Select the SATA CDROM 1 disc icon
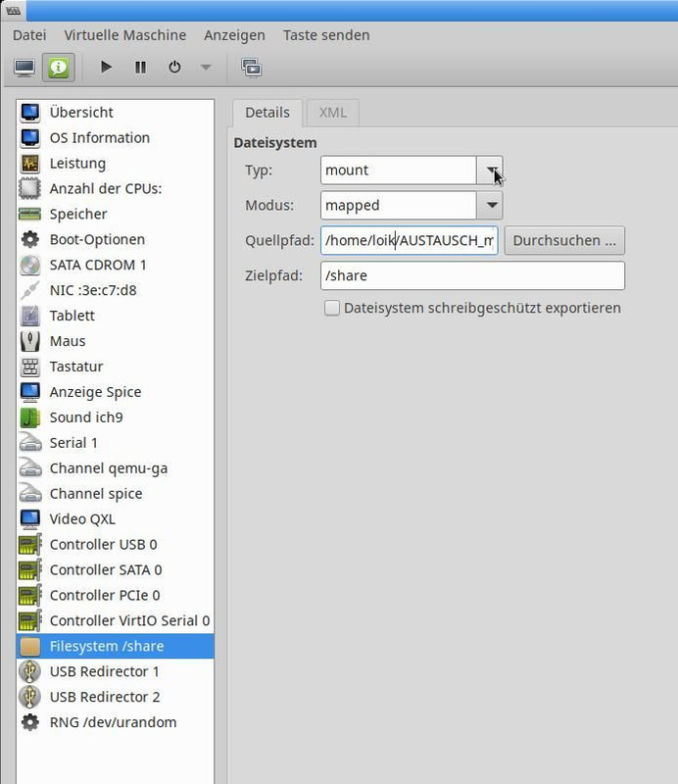 30,265
